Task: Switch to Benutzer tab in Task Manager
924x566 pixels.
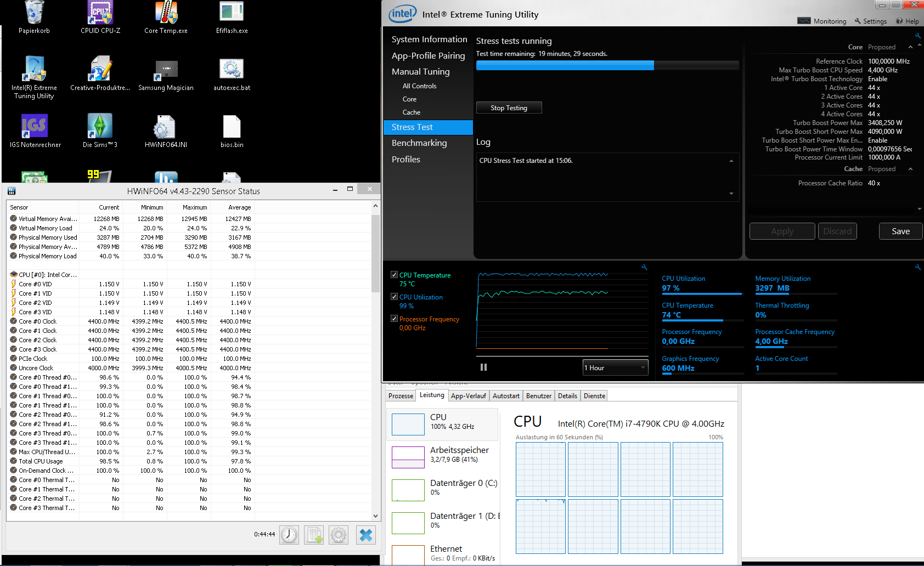Action: click(539, 396)
